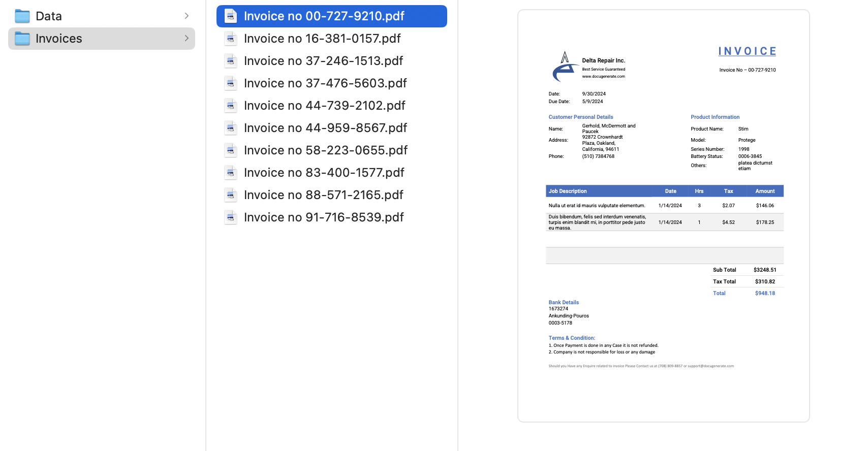Viewport: 868px width, 451px height.
Task: Click PDF icon for Invoice no 91-716-8539
Action: (x=231, y=217)
